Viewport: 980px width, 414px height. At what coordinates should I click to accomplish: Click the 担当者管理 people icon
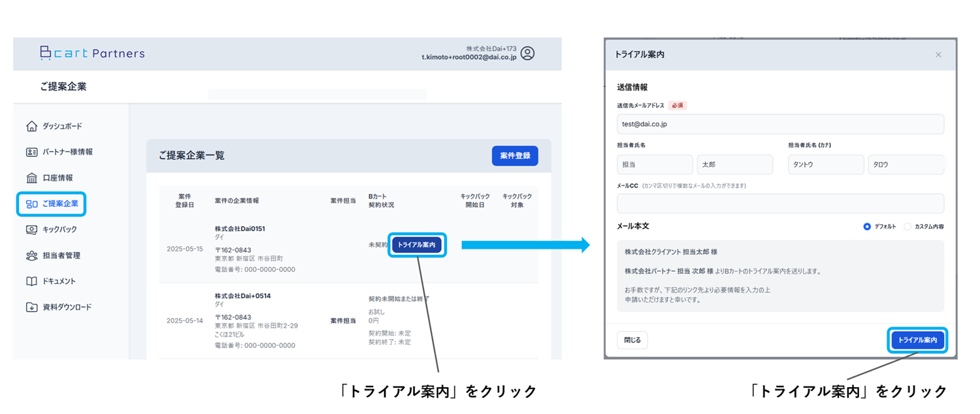(31, 255)
